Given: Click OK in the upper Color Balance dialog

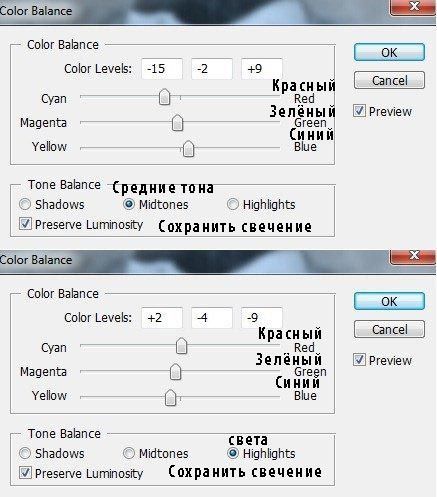Looking at the screenshot, I should pyautogui.click(x=389, y=52).
